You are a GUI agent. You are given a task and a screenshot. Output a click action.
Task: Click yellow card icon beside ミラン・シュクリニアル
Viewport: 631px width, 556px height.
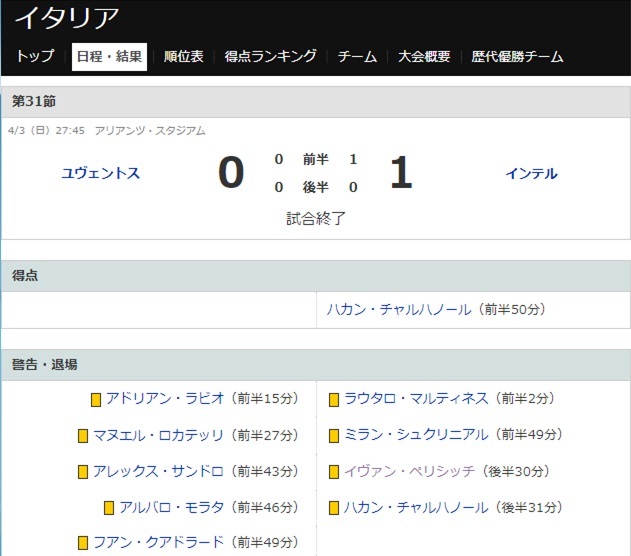(334, 436)
